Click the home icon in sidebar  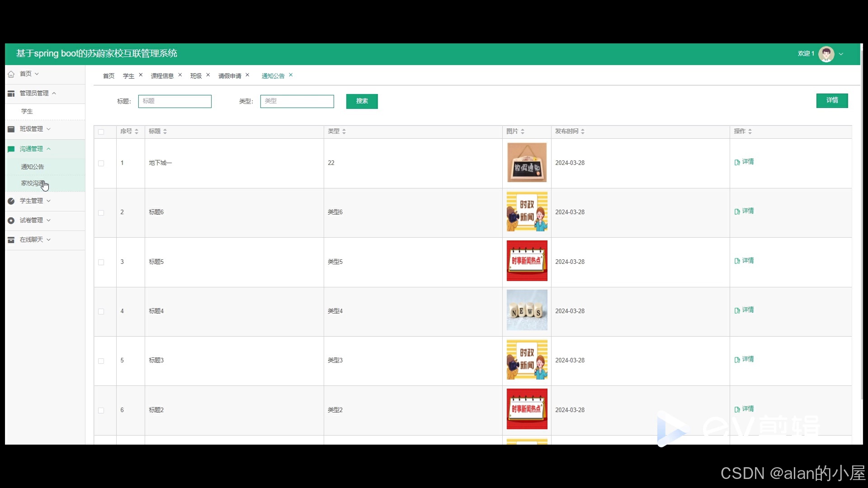(11, 74)
